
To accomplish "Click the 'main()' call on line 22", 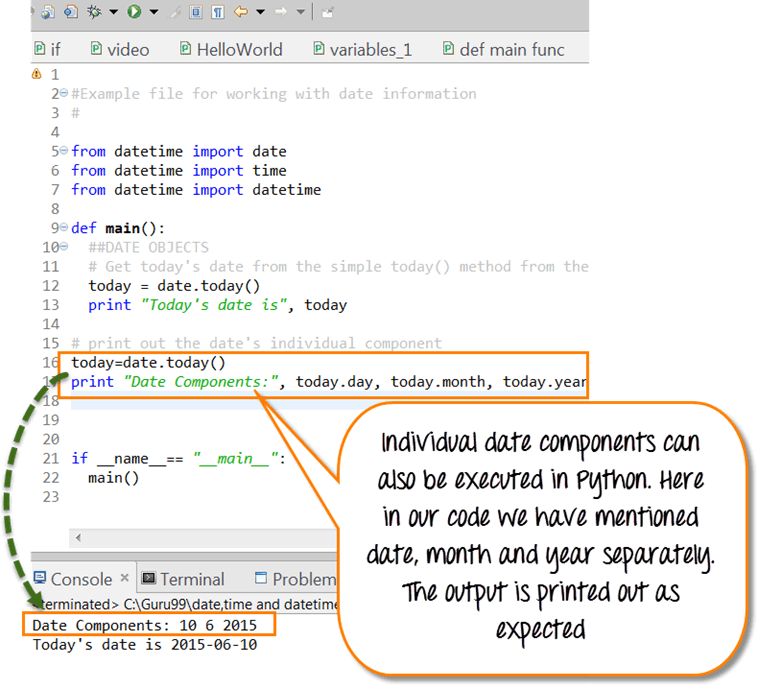I will (x=114, y=478).
